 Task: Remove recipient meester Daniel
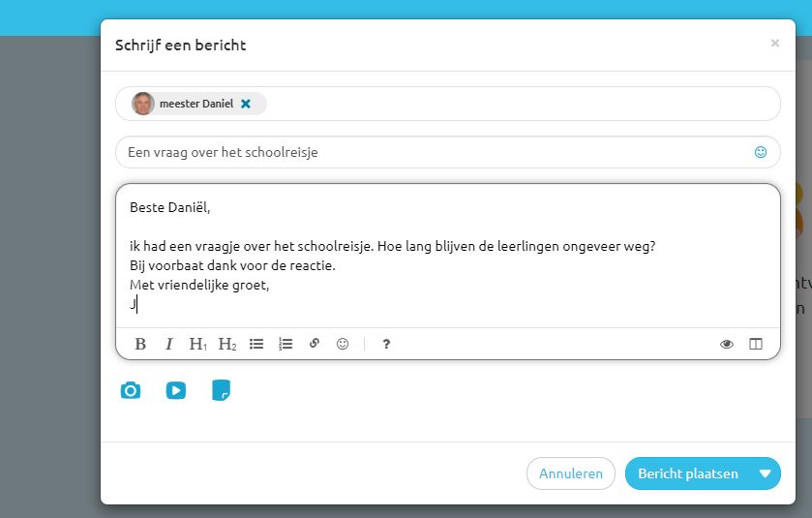246,104
